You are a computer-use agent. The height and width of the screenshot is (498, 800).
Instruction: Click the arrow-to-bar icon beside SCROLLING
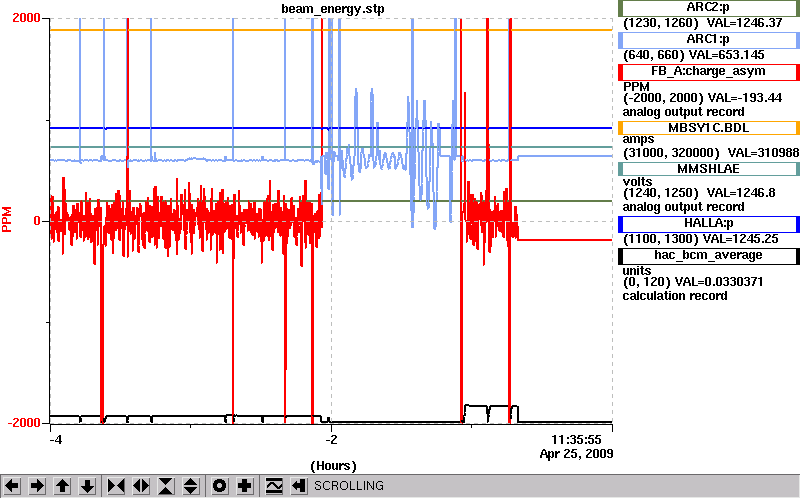pos(299,485)
